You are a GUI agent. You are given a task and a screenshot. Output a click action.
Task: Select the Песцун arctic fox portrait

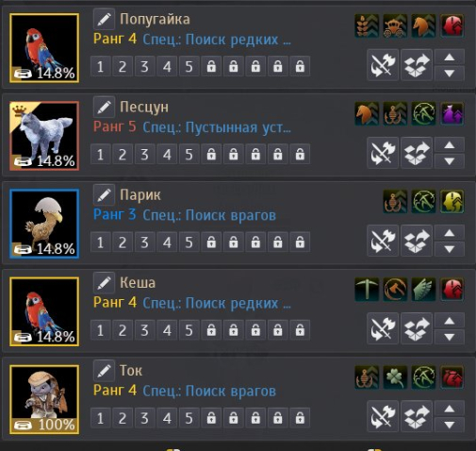click(x=44, y=136)
